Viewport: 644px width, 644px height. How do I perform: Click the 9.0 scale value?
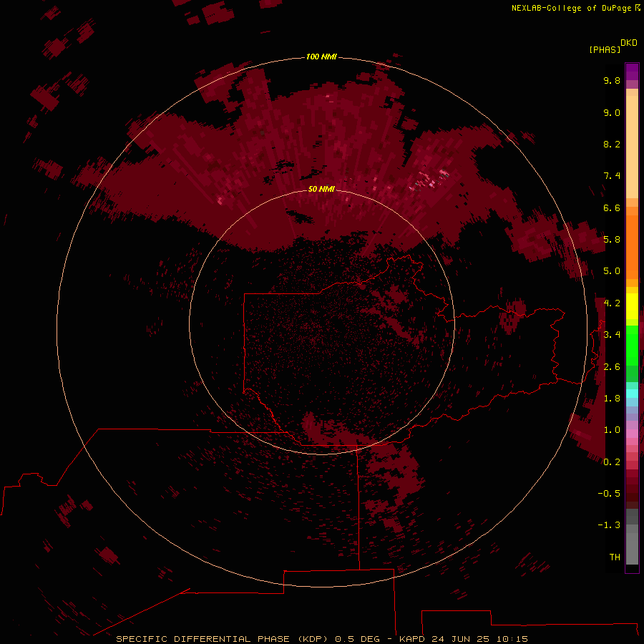pyautogui.click(x=612, y=112)
